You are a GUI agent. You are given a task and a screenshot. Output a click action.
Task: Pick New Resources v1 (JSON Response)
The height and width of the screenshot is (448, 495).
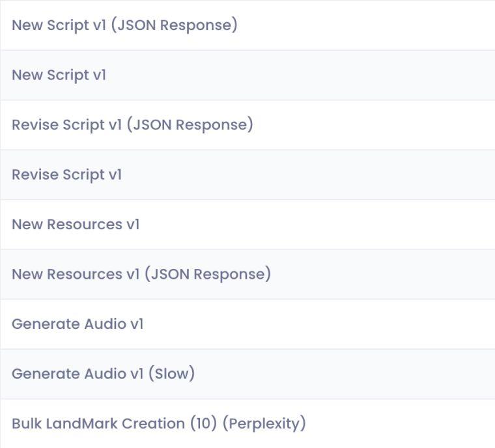[141, 274]
